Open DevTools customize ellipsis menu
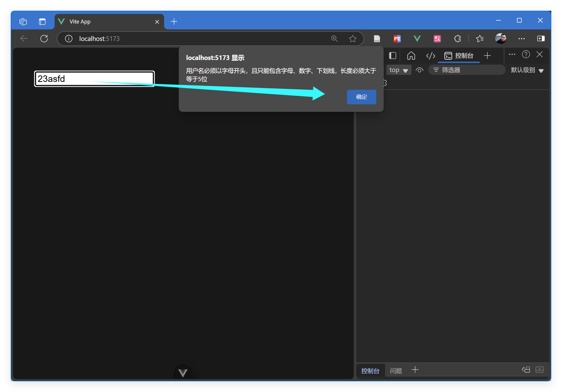562x392 pixels. 512,55
